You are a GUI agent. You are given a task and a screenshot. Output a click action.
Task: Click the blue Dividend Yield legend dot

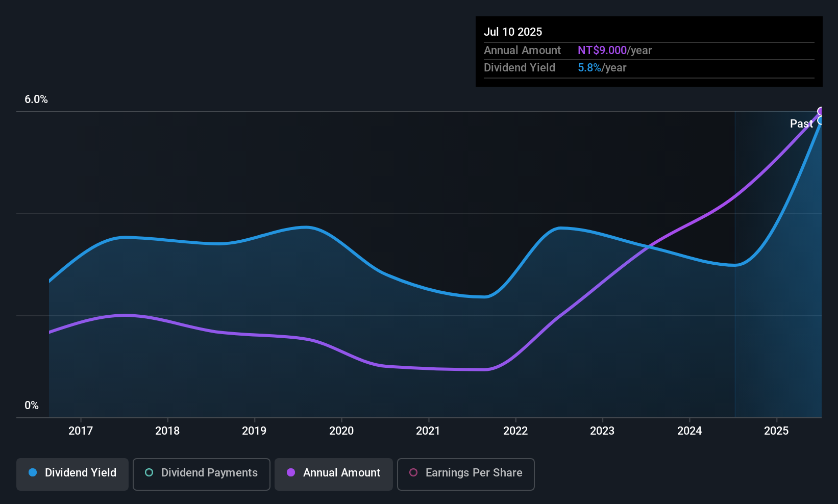[x=33, y=472]
